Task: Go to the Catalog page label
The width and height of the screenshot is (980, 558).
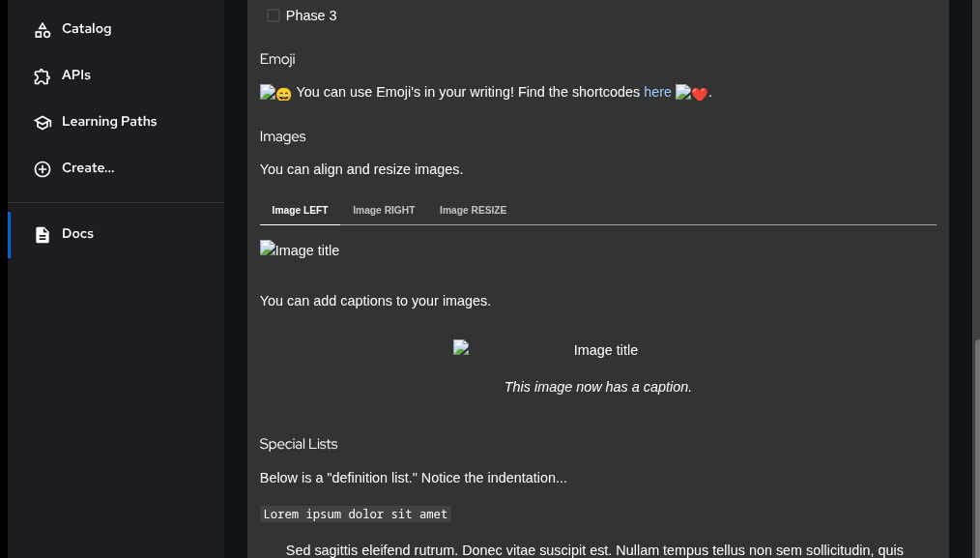Action: click(x=86, y=28)
